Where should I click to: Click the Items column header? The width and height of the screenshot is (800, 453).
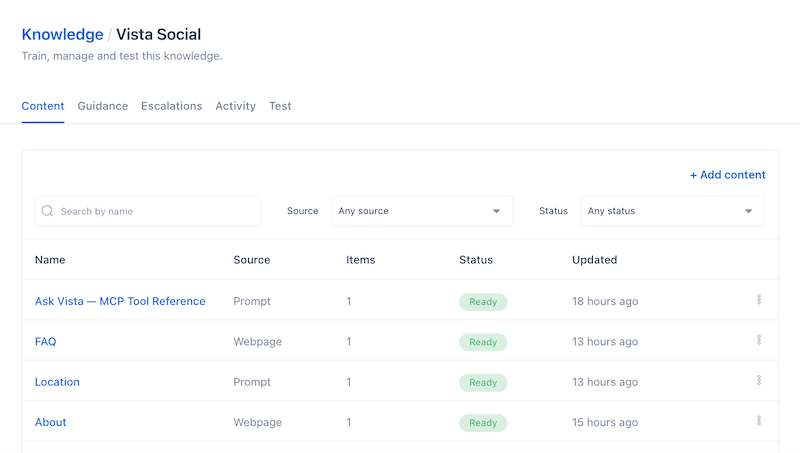pyautogui.click(x=360, y=260)
